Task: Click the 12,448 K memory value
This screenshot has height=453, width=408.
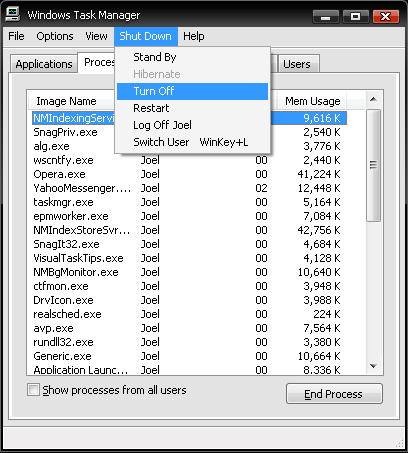Action: 319,188
